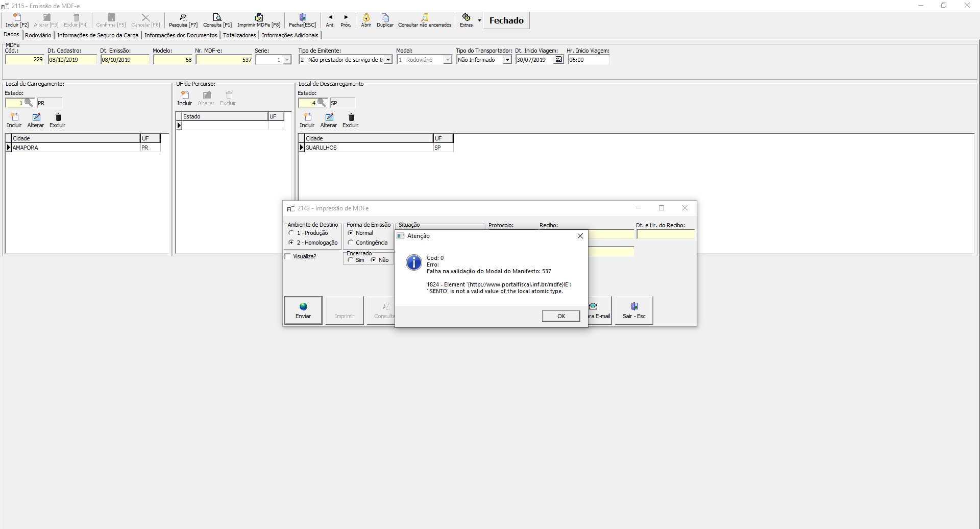Click Excluir [F4] toolbar icon

76,20
